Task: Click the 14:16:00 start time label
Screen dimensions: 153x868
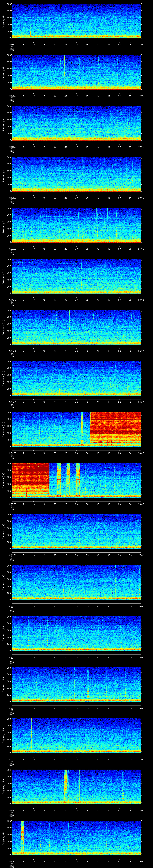Action: (x=12, y=44)
